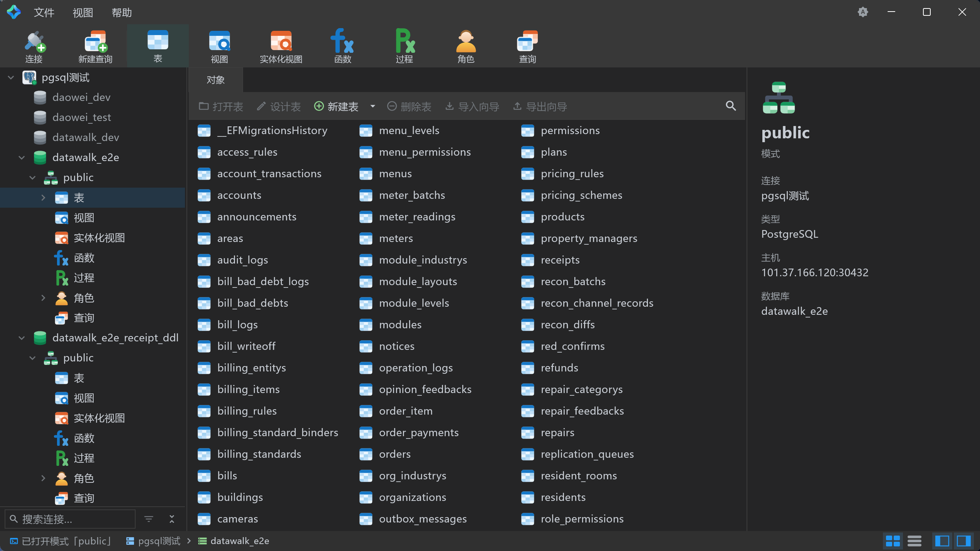Screen dimensions: 980x551
Task: Click the theme switch icon in title bar
Action: (863, 12)
